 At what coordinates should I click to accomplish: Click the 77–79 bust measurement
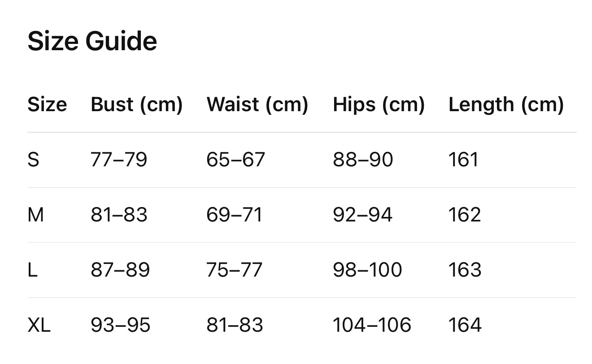tap(119, 160)
